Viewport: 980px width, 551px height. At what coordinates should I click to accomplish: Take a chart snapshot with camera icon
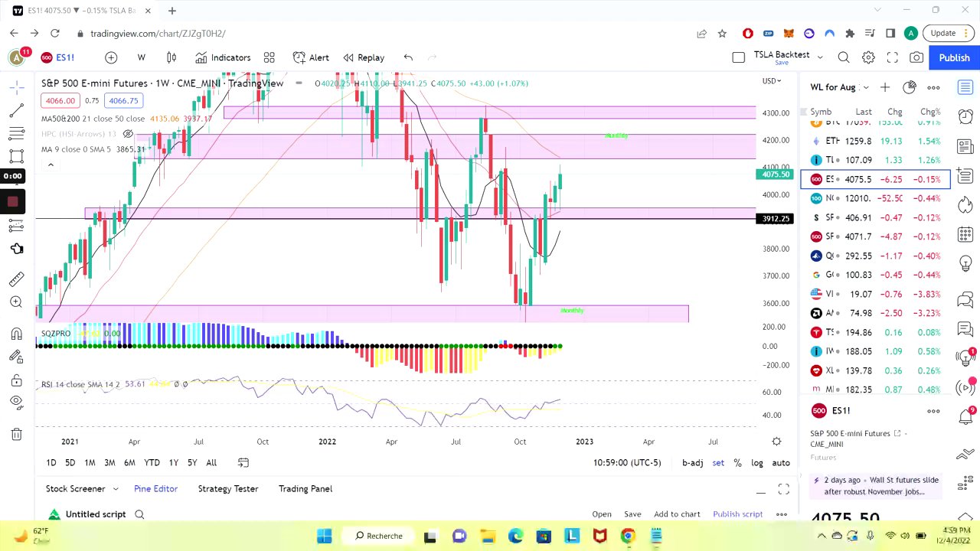tap(916, 57)
